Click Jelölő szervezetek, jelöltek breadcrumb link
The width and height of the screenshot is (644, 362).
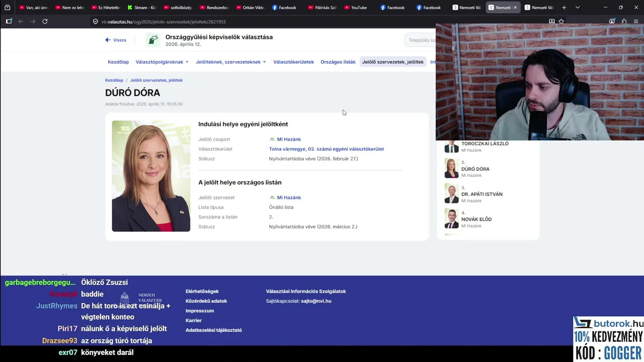[x=156, y=80]
